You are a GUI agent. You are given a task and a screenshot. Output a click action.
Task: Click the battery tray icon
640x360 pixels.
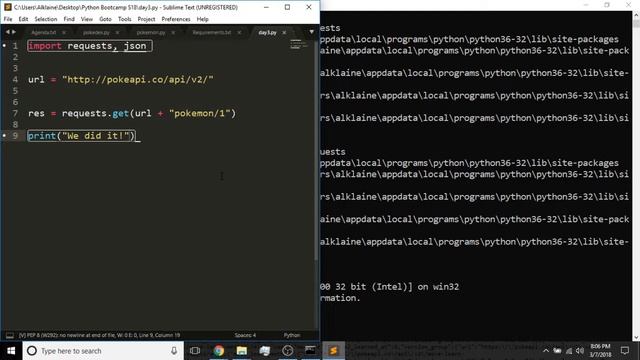tap(557, 351)
